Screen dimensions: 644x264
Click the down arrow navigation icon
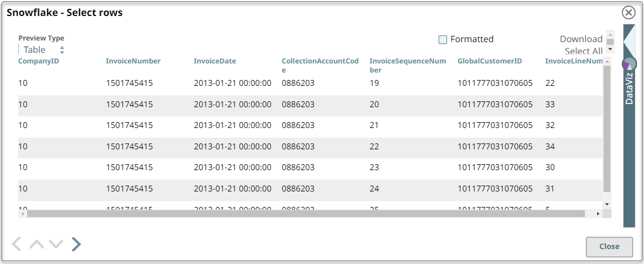coord(56,244)
